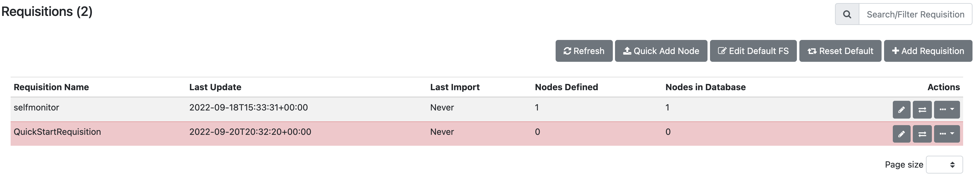The height and width of the screenshot is (181, 980).
Task: Sort by Nodes Defined column header
Action: tap(566, 87)
